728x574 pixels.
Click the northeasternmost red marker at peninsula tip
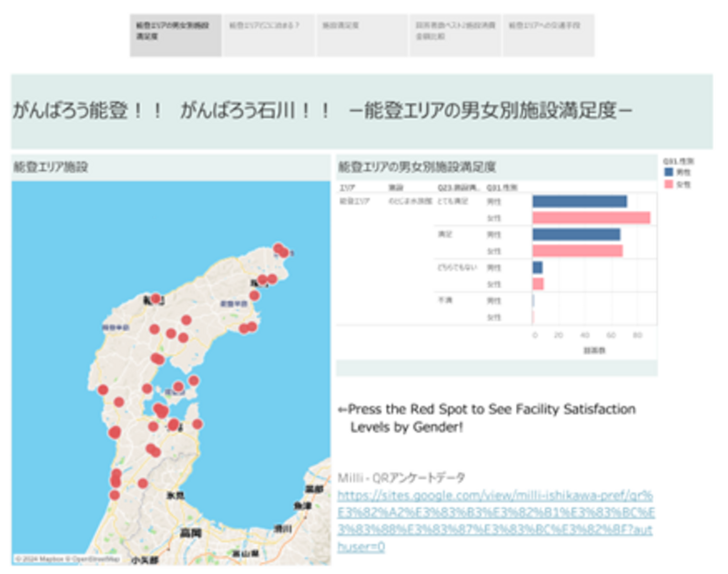coord(280,248)
